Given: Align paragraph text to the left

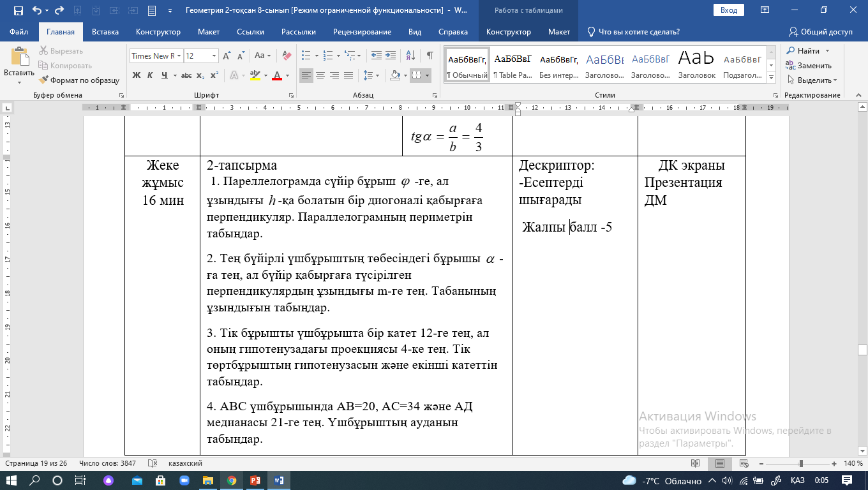Looking at the screenshot, I should 306,75.
